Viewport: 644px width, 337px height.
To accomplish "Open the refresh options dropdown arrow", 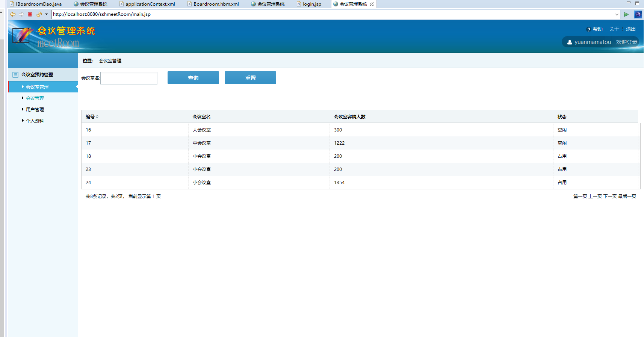I will [x=47, y=14].
